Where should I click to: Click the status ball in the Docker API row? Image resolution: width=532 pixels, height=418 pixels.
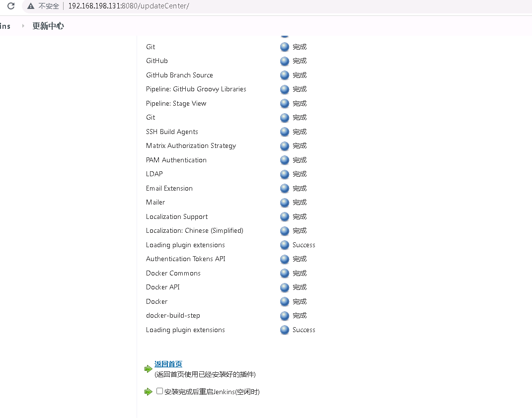click(285, 287)
